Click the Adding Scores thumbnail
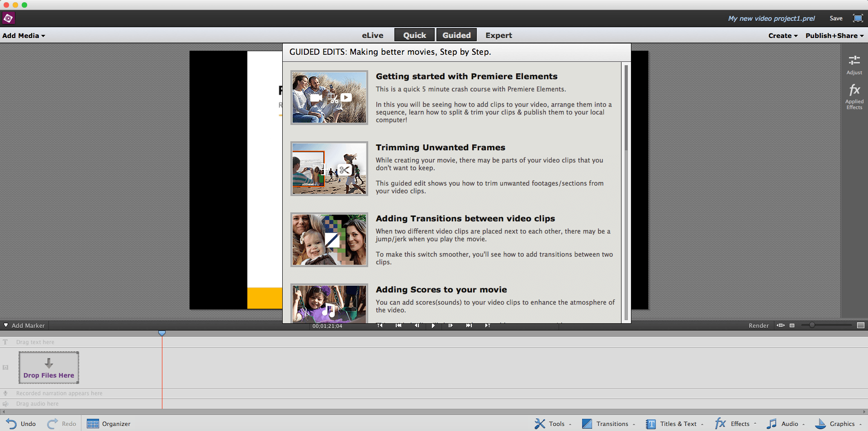 (329, 303)
